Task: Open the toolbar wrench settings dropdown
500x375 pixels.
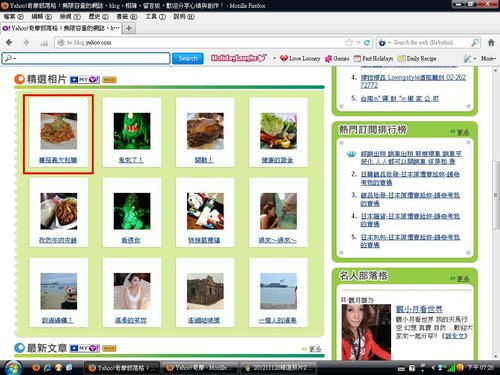Action: pos(469,59)
